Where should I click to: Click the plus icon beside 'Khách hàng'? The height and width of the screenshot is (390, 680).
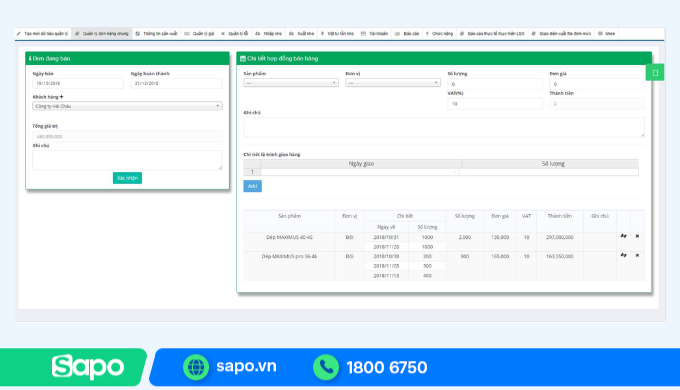(62, 97)
